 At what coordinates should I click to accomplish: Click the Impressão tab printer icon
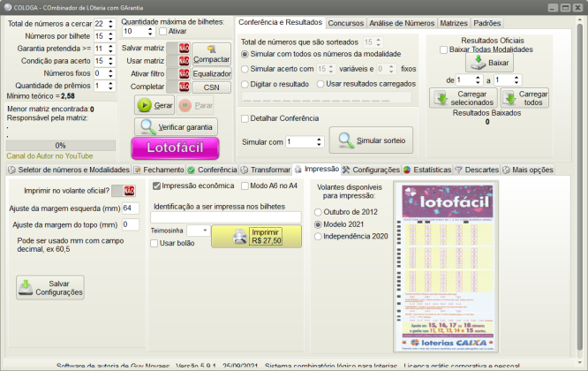pos(298,170)
